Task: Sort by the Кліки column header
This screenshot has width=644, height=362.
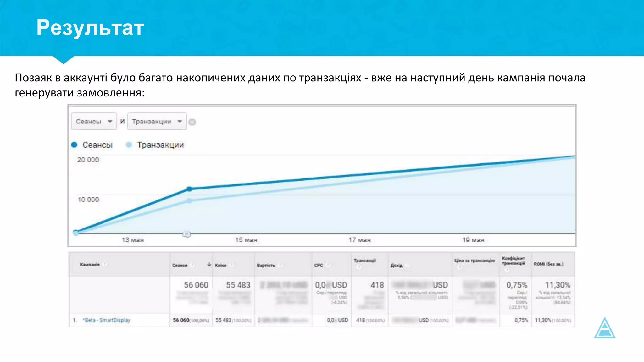Action: pos(221,266)
